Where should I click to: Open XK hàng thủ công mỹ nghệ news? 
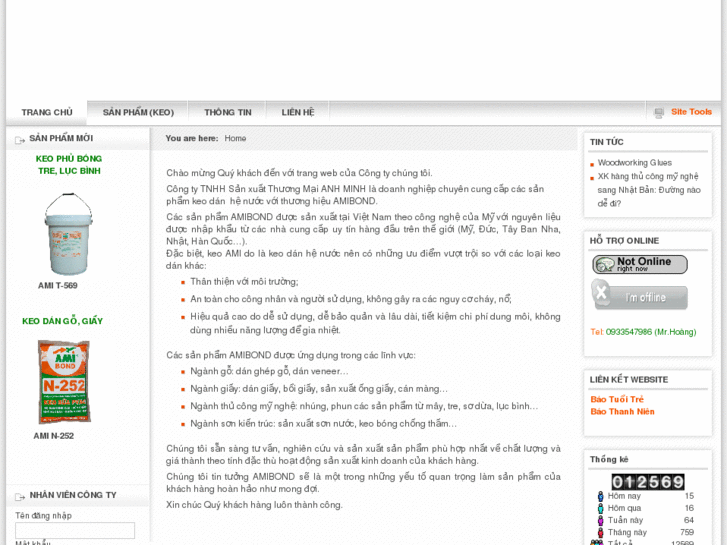tap(649, 190)
